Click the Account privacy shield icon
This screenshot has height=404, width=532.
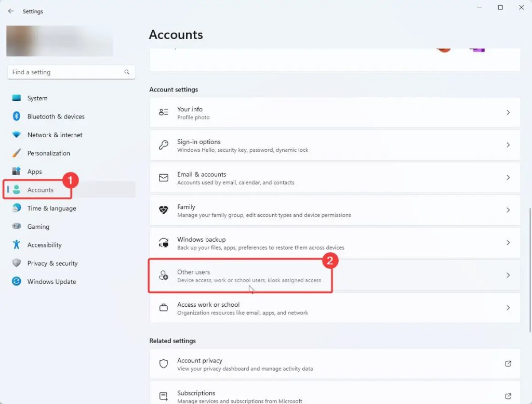[x=164, y=363]
